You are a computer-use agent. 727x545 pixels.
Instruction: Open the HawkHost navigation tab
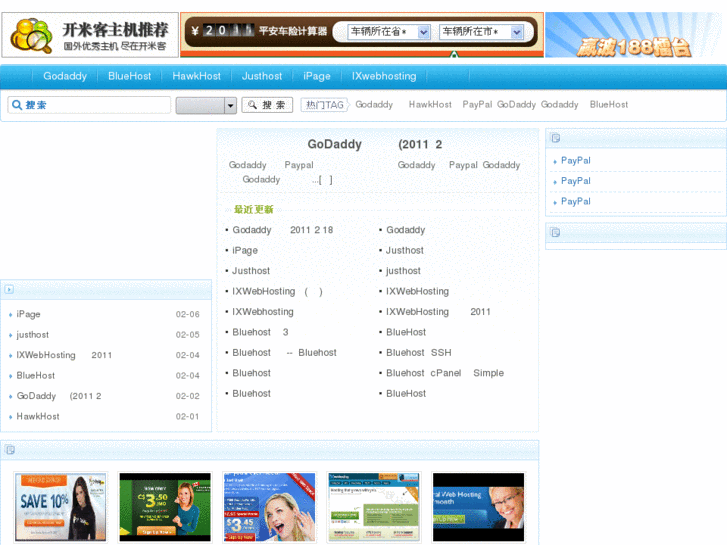click(x=197, y=76)
